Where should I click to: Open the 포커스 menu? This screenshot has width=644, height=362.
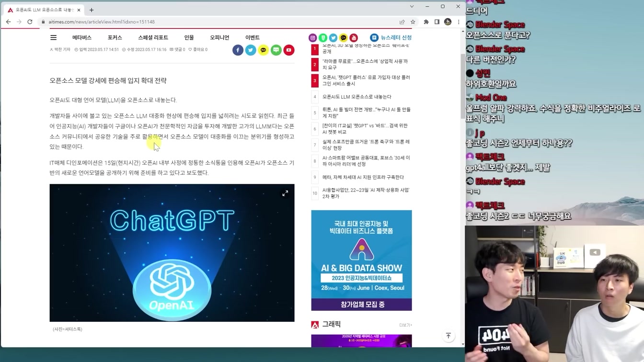pos(115,37)
